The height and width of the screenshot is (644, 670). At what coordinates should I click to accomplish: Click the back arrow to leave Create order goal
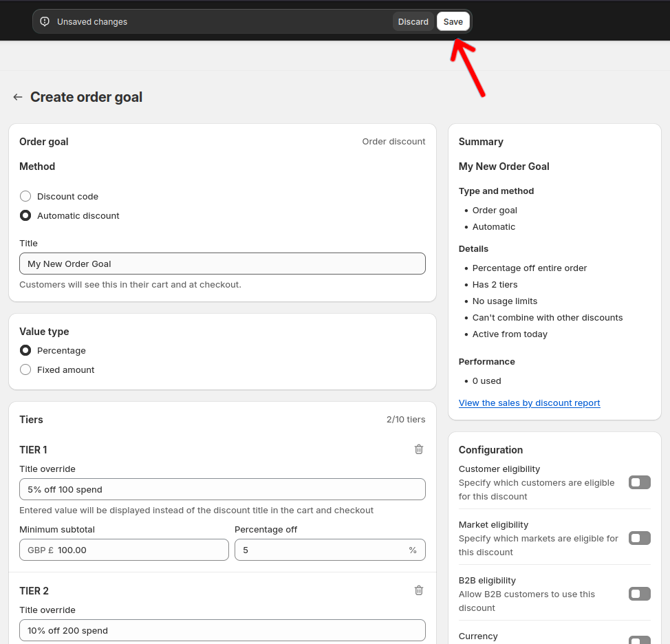point(17,97)
